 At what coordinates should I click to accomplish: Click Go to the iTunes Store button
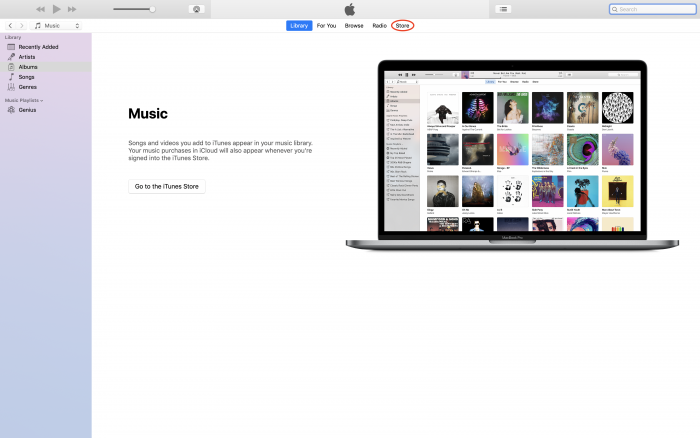[167, 186]
